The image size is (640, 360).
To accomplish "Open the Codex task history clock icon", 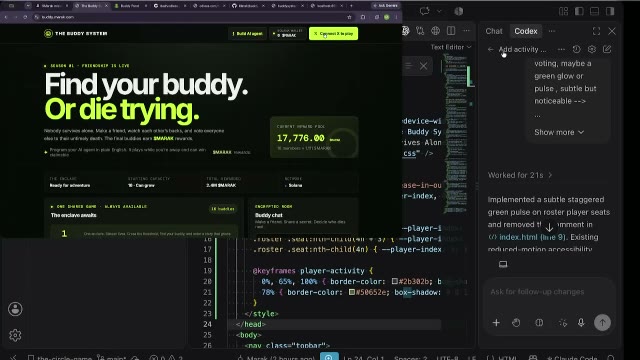I will [576, 49].
